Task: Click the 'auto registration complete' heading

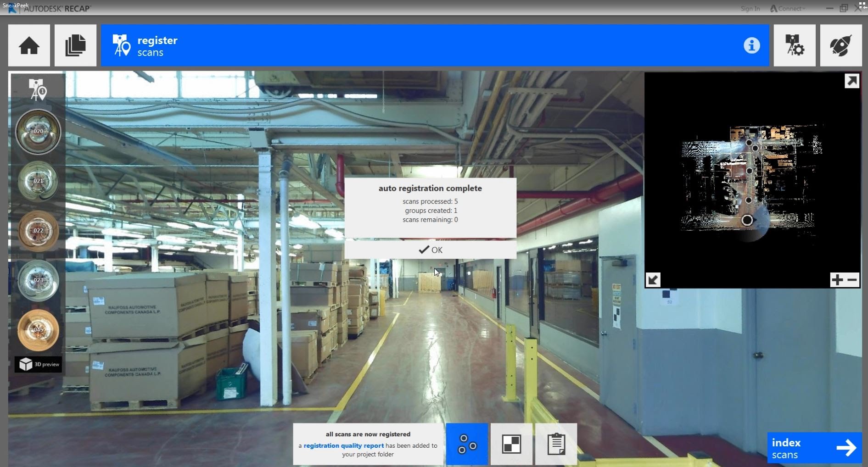Action: click(430, 188)
